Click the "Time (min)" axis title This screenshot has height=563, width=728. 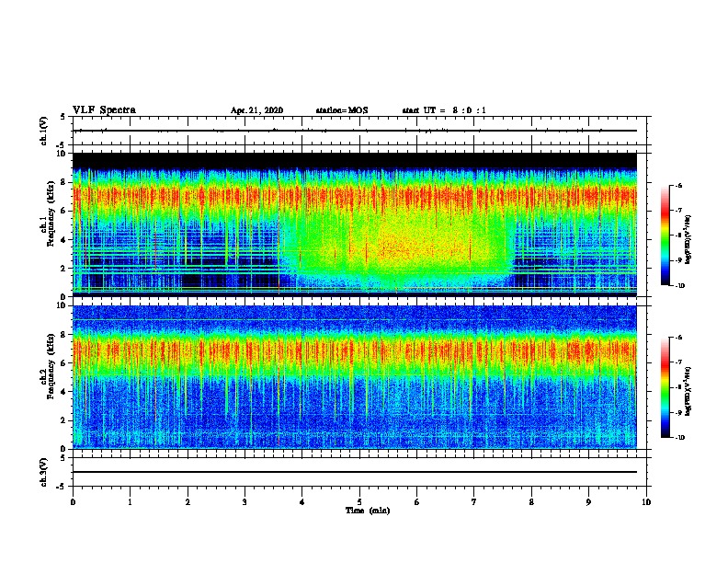point(368,511)
